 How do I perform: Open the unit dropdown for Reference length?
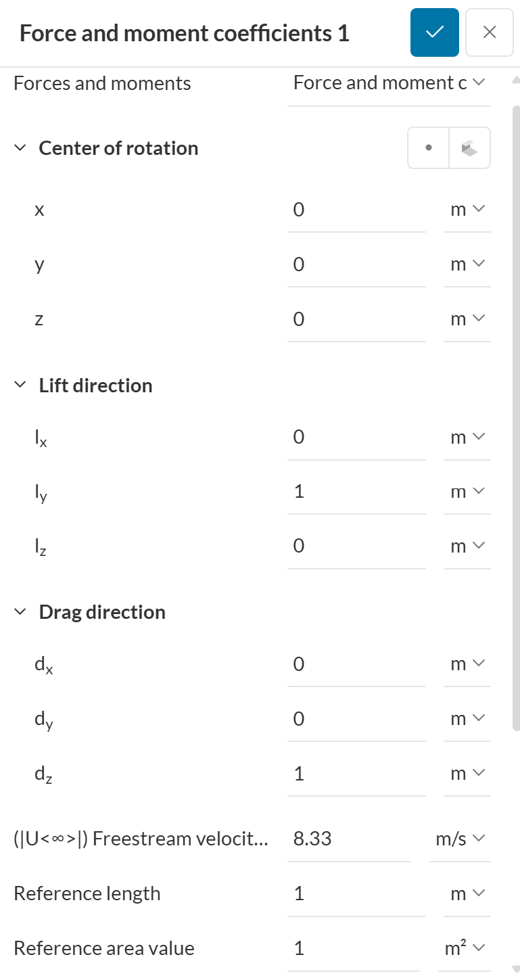tap(467, 893)
